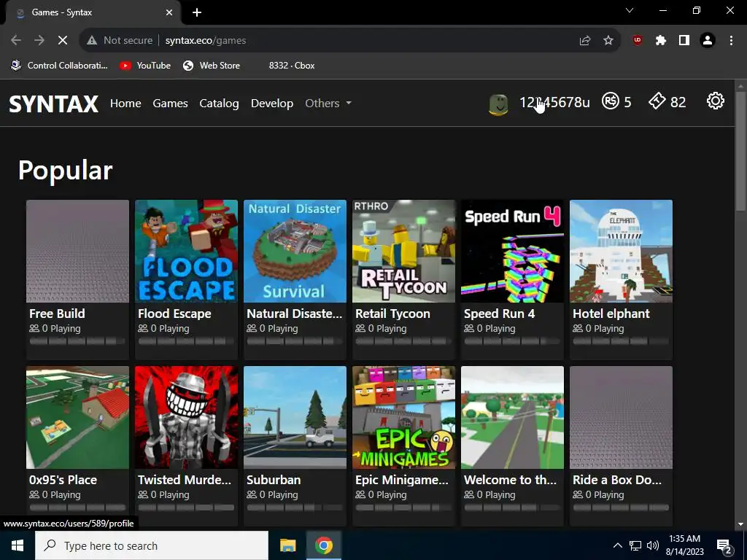Open the Chrome profile account icon

708,41
